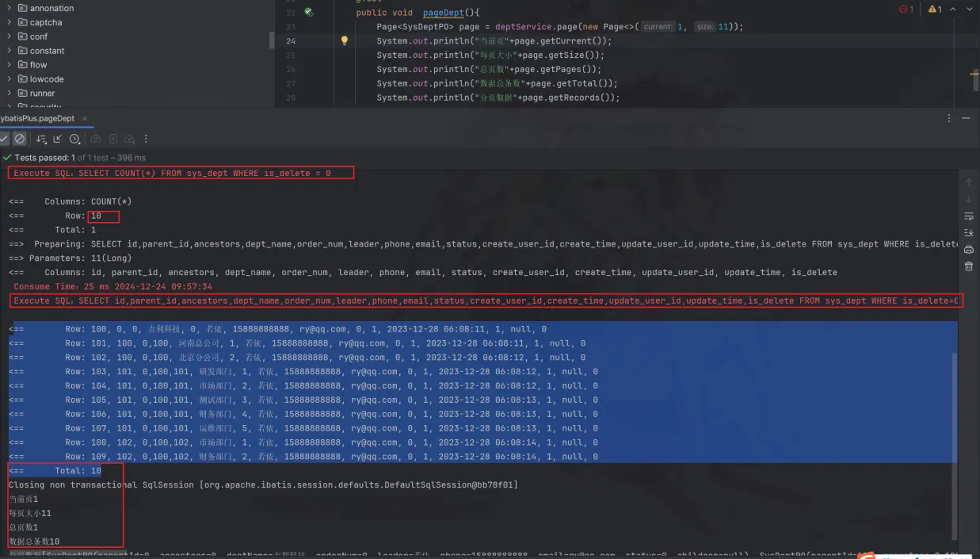Click the print console icon

coord(968,250)
